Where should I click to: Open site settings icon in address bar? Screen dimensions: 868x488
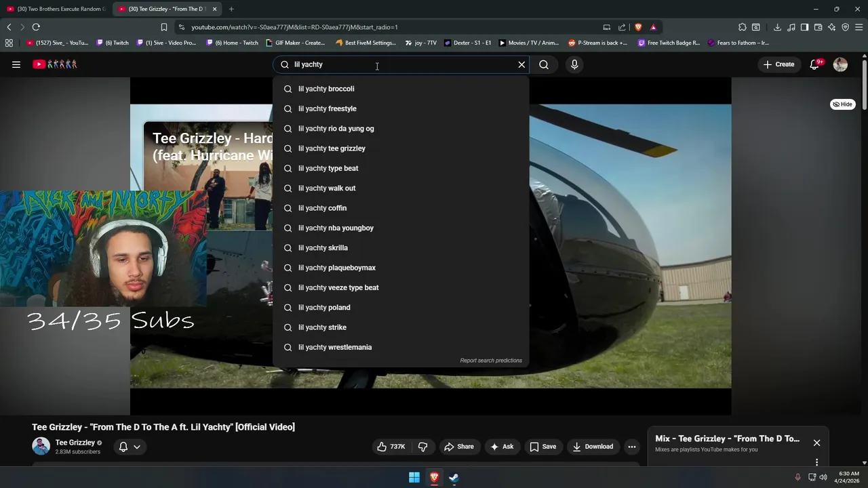click(181, 27)
